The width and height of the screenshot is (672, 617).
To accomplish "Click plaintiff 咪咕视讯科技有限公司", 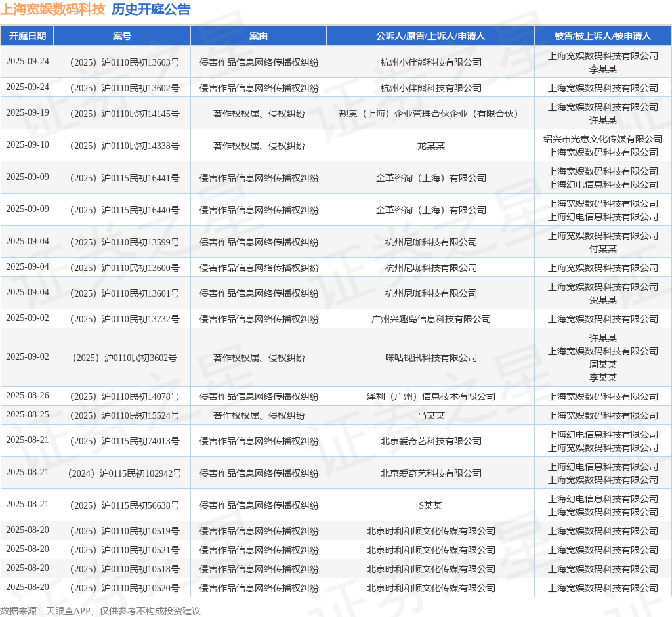I will pyautogui.click(x=430, y=358).
